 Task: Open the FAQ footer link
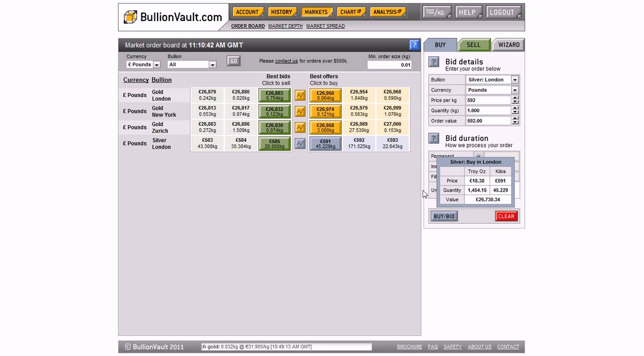(x=433, y=347)
